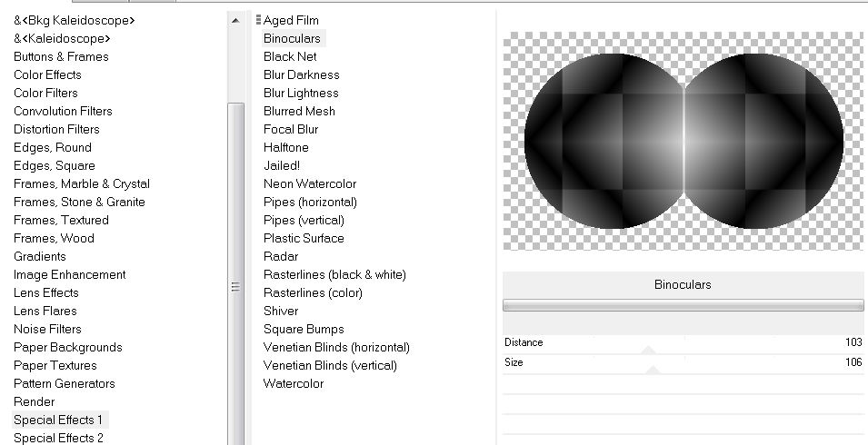Choose the Watercolor filter
868x445 pixels.
click(x=294, y=384)
